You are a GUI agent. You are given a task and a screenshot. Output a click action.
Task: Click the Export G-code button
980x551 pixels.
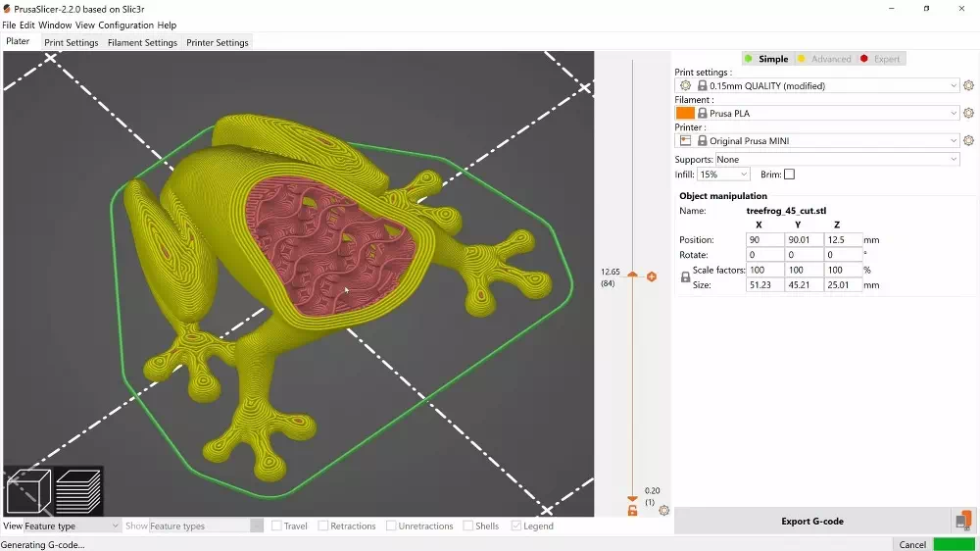click(x=811, y=521)
